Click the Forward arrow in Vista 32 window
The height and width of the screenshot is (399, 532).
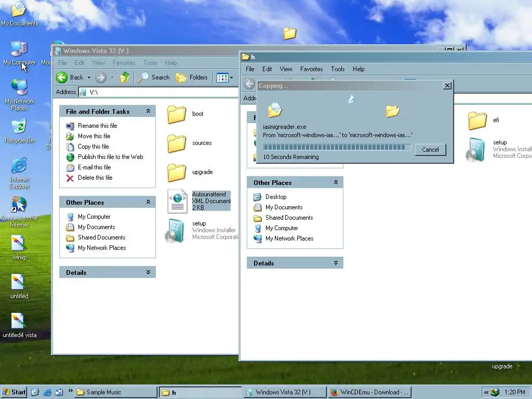click(x=101, y=77)
